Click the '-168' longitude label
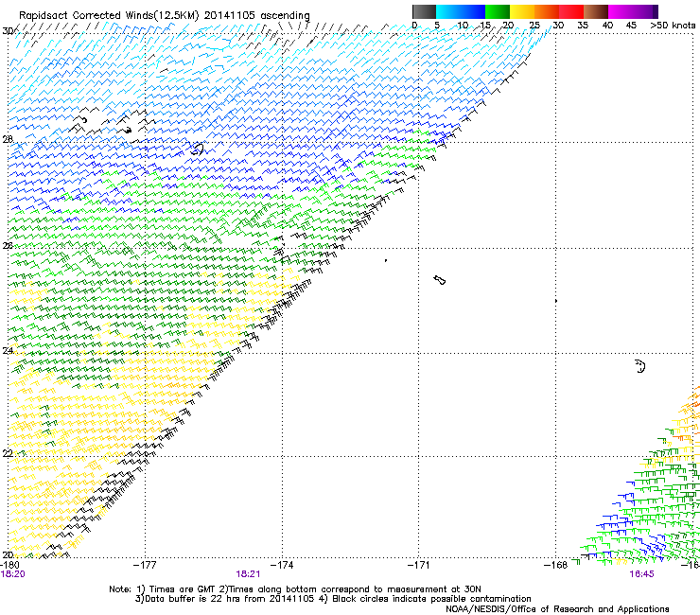700x615 pixels. [556, 565]
